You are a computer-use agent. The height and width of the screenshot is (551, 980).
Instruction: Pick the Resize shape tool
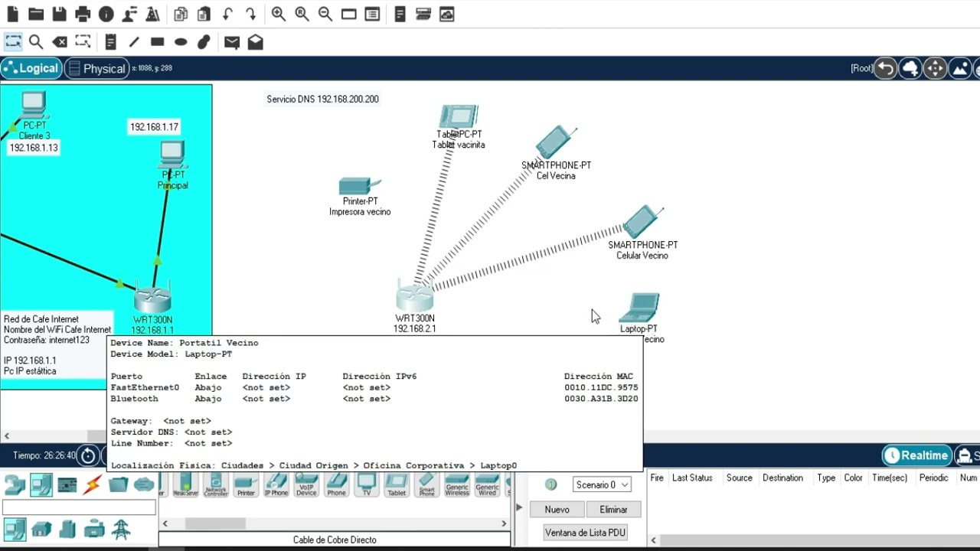coord(83,42)
